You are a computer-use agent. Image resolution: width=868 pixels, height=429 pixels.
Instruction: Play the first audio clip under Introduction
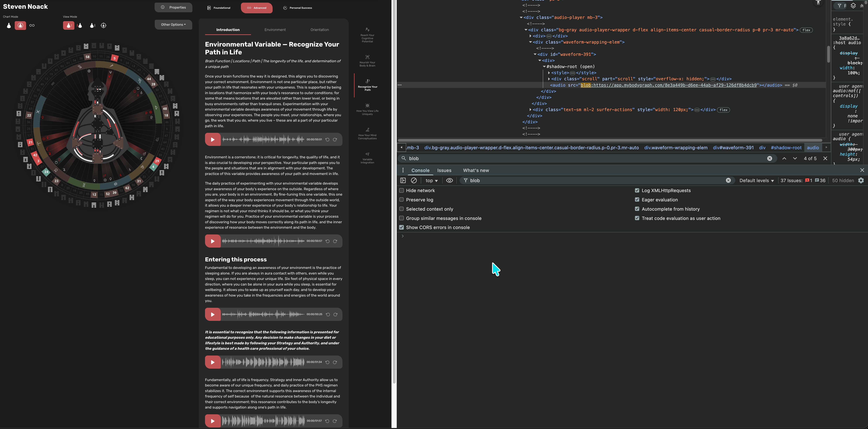[x=212, y=139]
